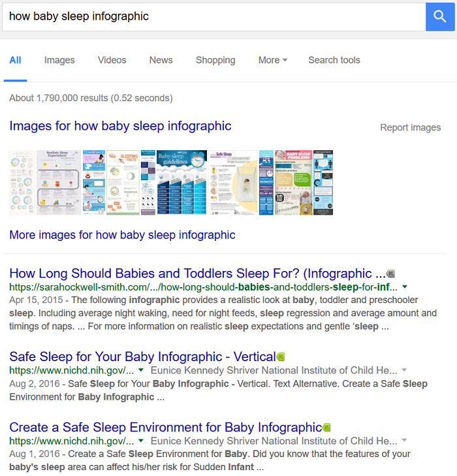Open 'Safe Sleep for Your Baby Infographic - Vertical' result
The width and height of the screenshot is (457, 476).
[x=142, y=357]
